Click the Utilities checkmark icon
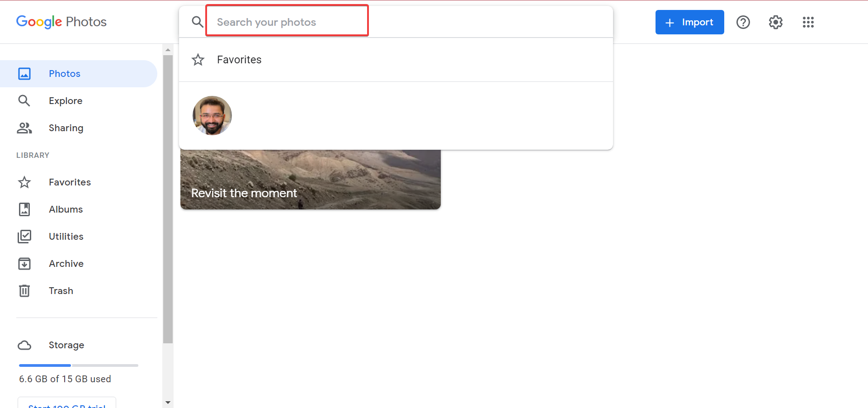868x408 pixels. tap(24, 236)
